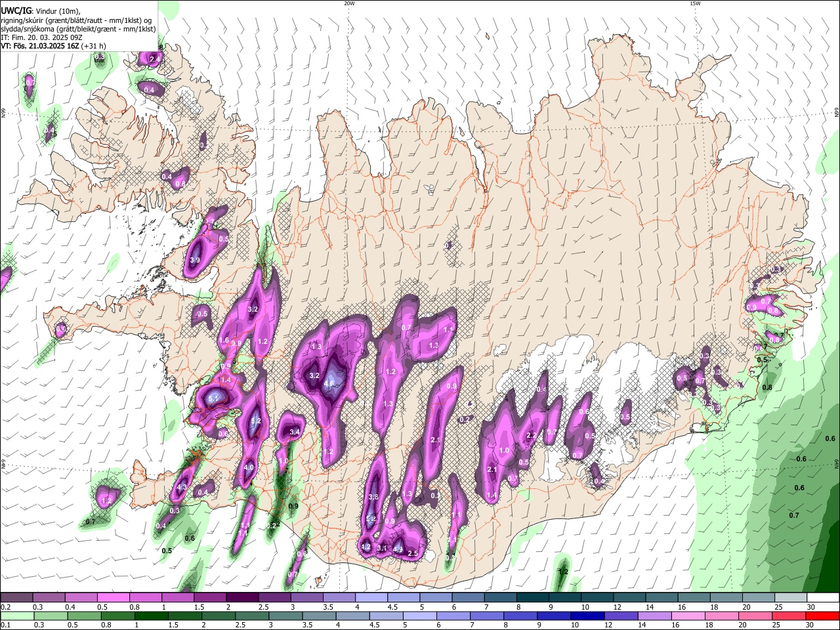
Task: Select the 4.0 precipitation value label
Action: pyautogui.click(x=249, y=467)
